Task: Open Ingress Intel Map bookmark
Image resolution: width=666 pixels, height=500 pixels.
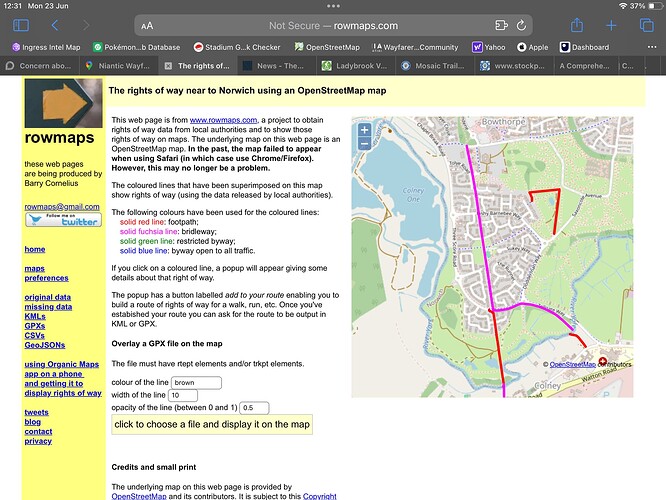Action: click(46, 47)
